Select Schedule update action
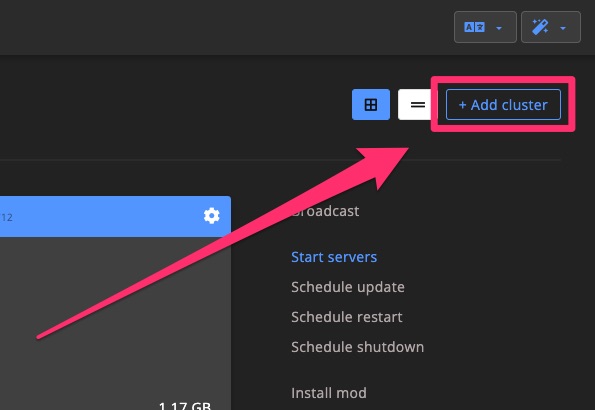Screen dimensions: 595x410 (348, 287)
